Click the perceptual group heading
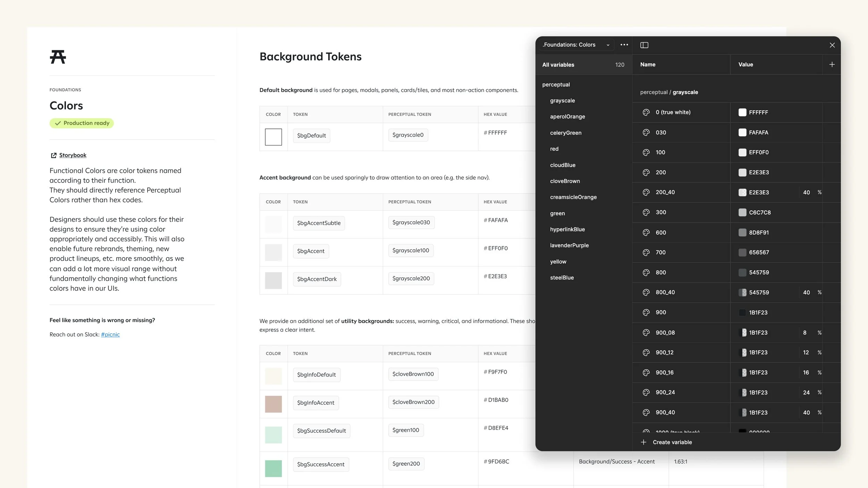 (556, 85)
